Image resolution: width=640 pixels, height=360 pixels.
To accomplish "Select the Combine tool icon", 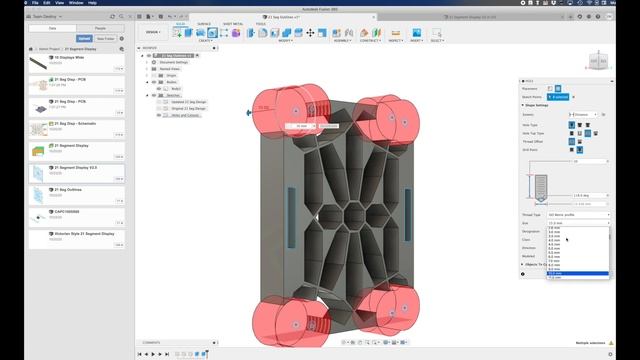I will pos(287,33).
